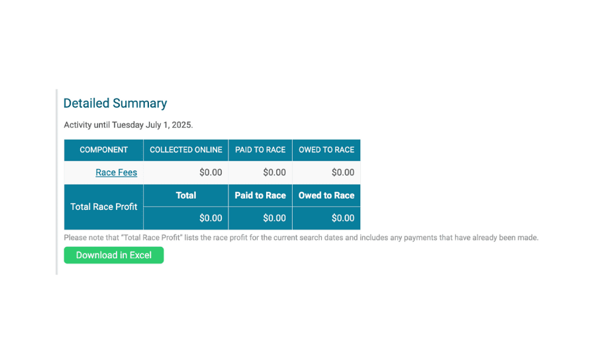Screen dimensions: 596x364
Task: Click the gray vertical bar beside the summary
Action: 57,182
